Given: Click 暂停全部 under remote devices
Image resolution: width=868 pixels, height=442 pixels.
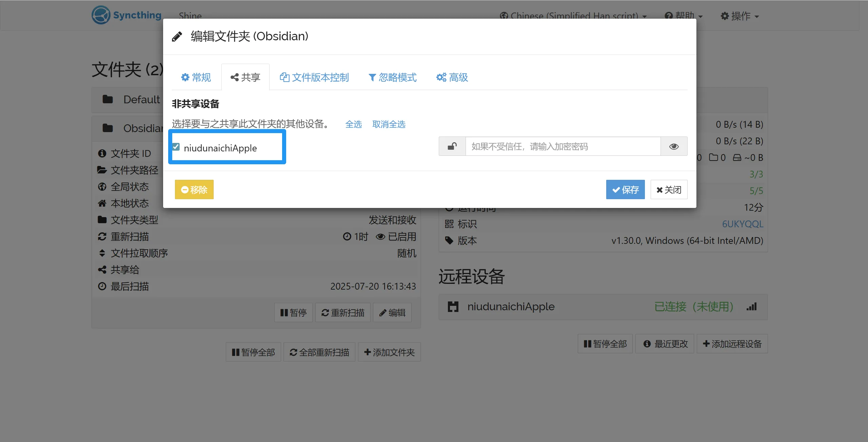Looking at the screenshot, I should pyautogui.click(x=605, y=344).
